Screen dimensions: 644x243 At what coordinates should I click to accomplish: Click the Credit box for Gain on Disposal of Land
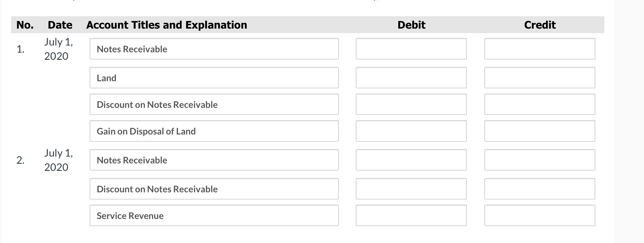(539, 131)
